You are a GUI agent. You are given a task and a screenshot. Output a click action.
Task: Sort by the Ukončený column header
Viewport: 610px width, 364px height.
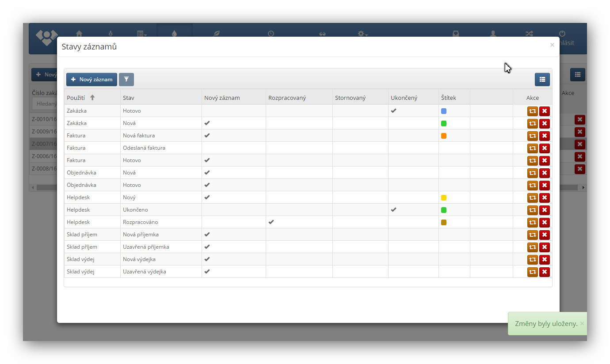pos(404,98)
